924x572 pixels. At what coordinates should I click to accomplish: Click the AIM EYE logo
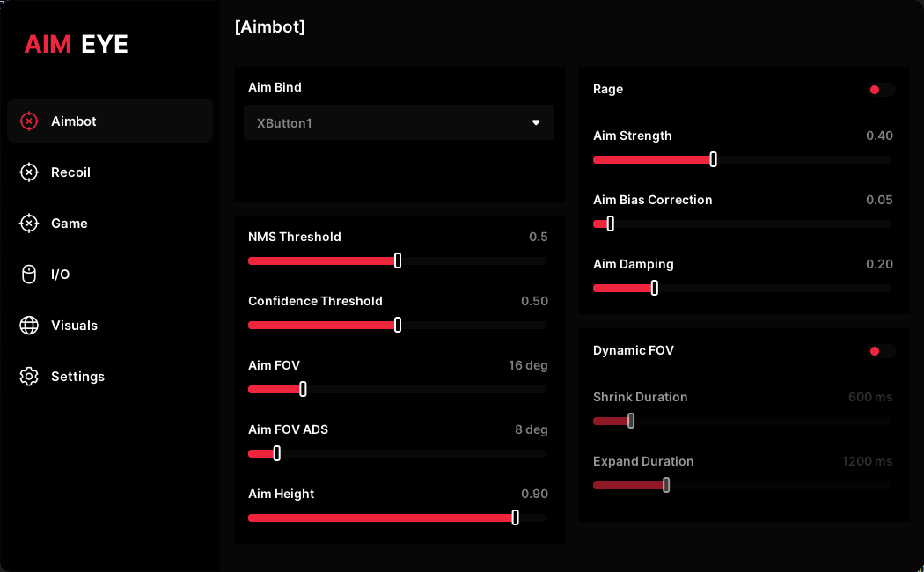tap(77, 44)
